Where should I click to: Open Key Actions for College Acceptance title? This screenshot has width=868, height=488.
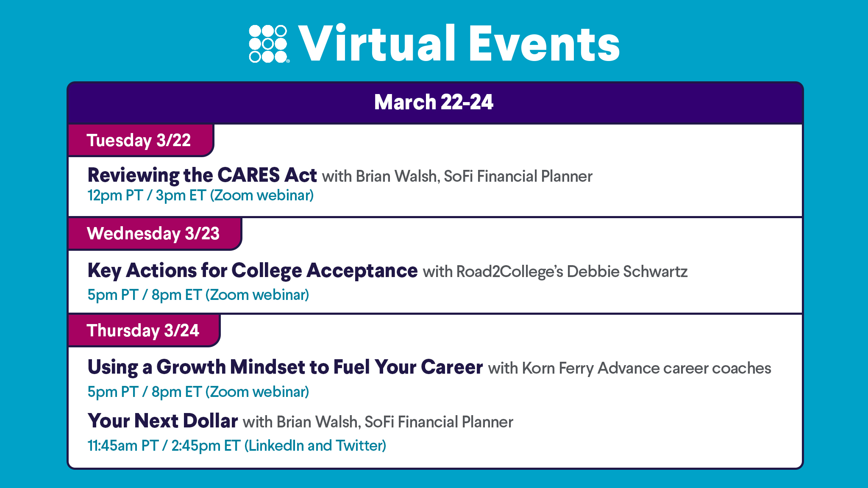point(253,271)
